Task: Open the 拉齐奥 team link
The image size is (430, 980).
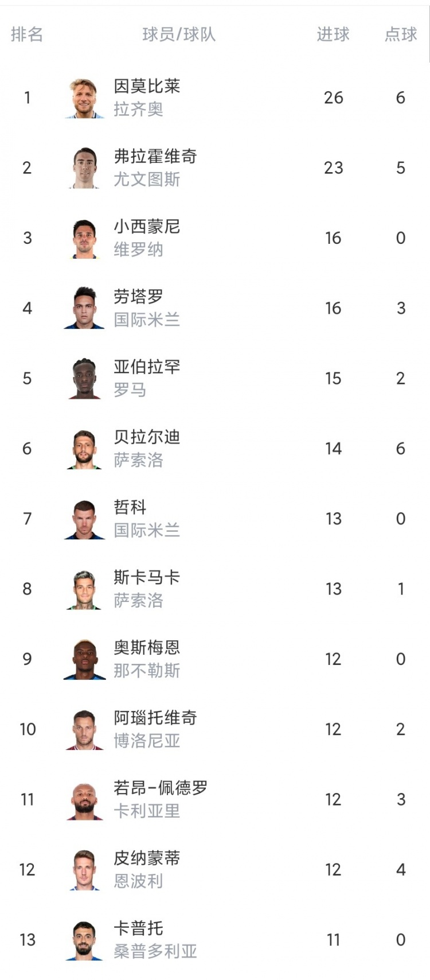Action: [138, 109]
